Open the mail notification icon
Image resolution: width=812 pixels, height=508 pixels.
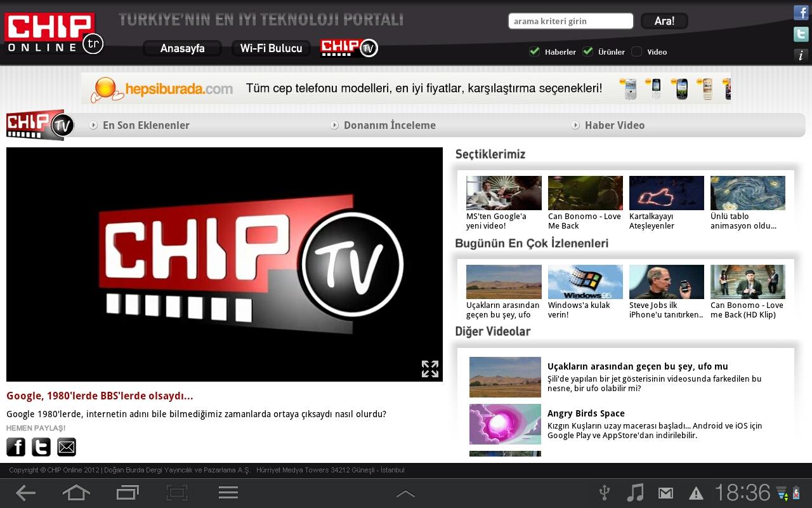(x=665, y=493)
